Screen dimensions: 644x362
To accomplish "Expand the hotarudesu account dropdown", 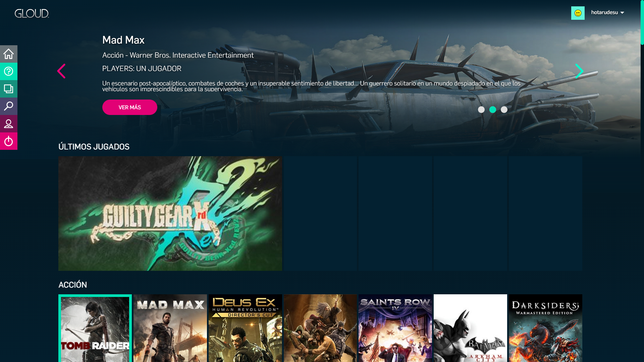I will (x=607, y=13).
